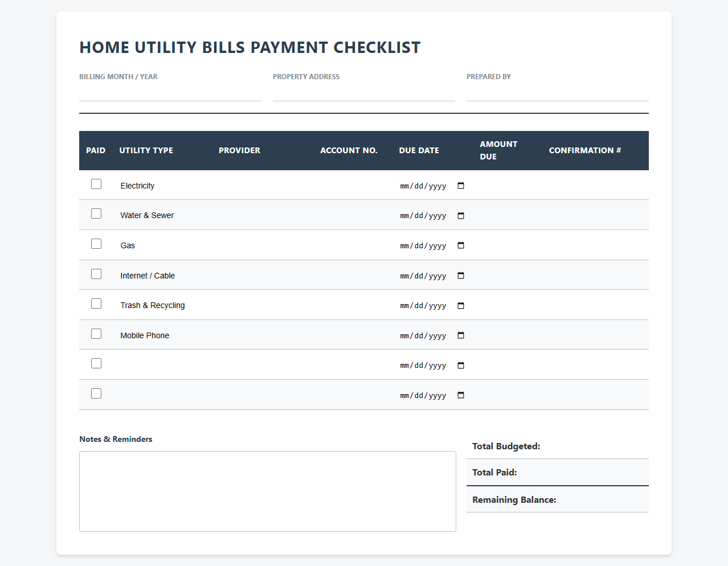Open the calendar picker in the Mobile Phone row
Screen dimensions: 728x566
461,335
